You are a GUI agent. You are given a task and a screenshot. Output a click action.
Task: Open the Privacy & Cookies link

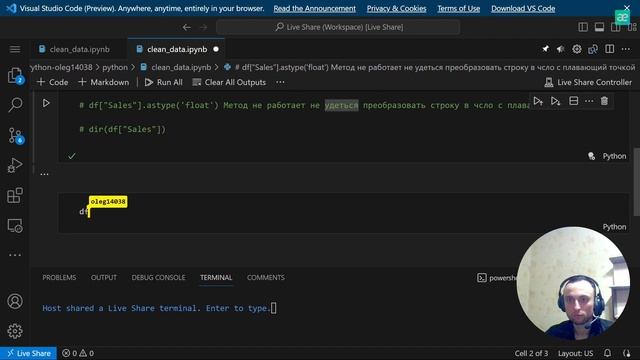(396, 8)
